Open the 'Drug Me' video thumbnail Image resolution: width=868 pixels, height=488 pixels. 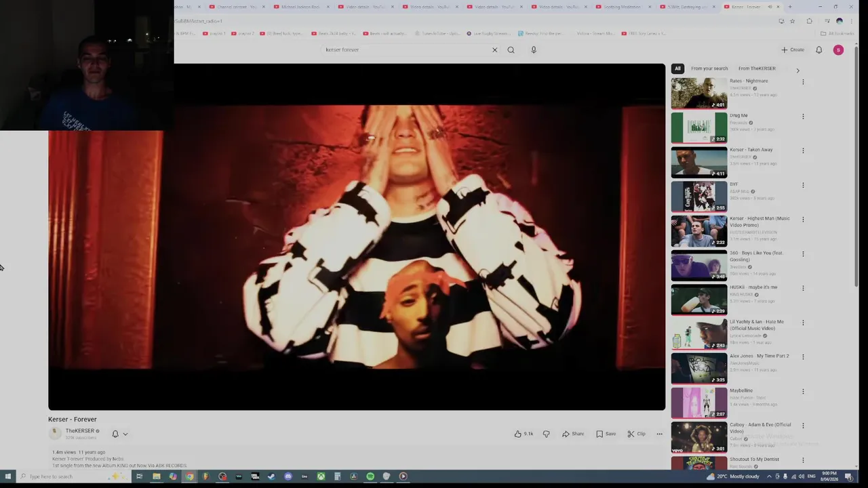pos(699,127)
